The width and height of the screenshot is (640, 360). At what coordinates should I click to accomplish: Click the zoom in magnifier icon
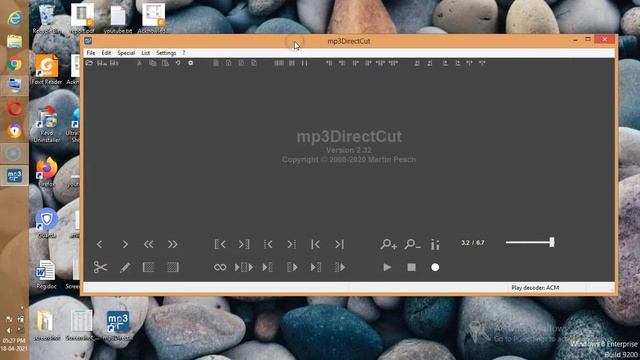388,244
